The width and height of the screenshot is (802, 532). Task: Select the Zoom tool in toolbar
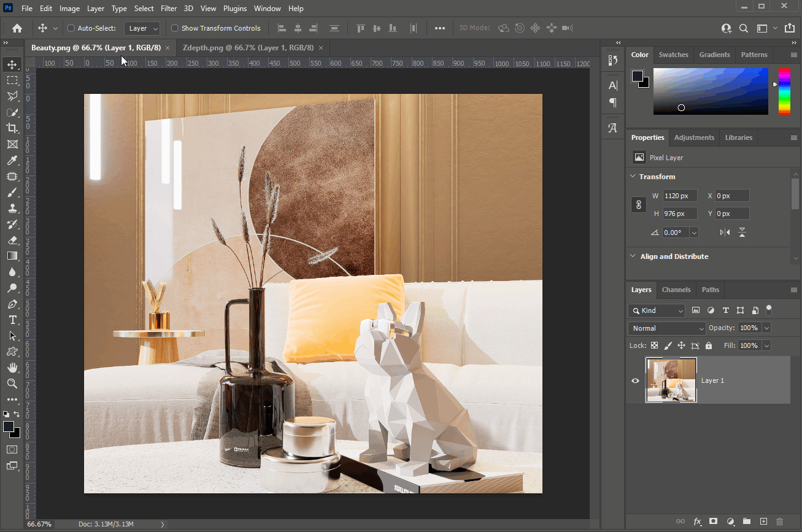(x=12, y=384)
